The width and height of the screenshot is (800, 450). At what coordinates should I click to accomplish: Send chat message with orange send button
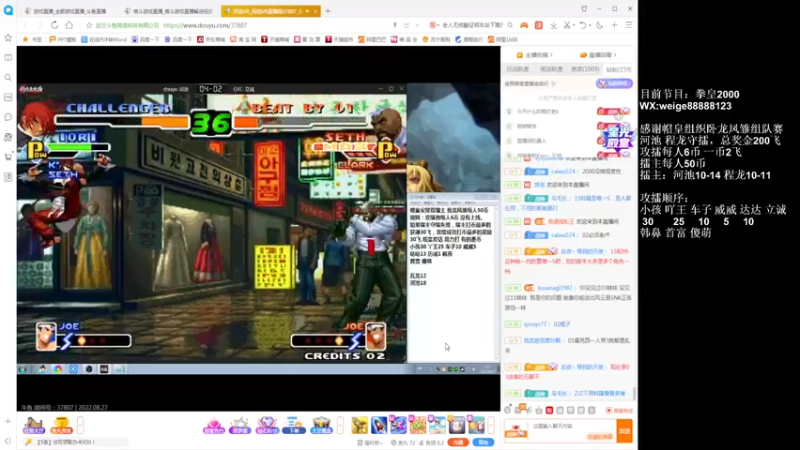(x=624, y=431)
